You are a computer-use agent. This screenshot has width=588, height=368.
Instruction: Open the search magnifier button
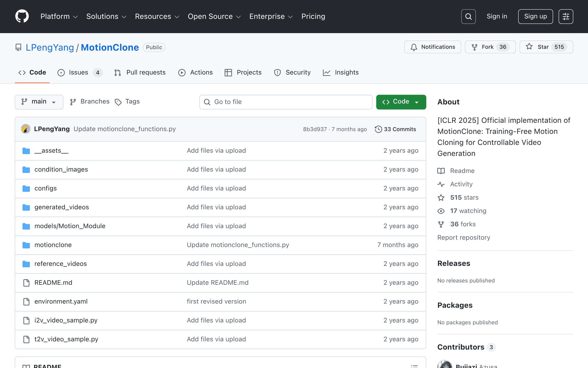468,16
